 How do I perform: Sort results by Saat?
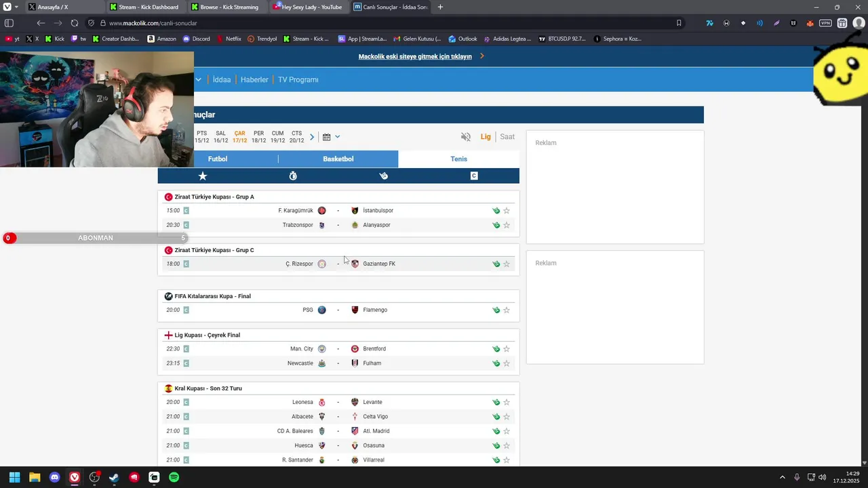click(507, 137)
